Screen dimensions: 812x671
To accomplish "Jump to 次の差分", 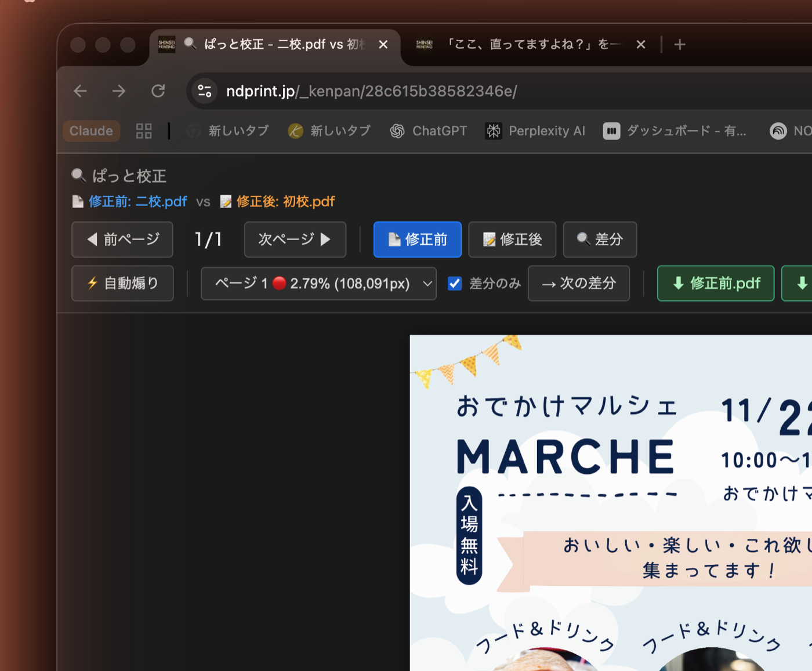I will [578, 284].
